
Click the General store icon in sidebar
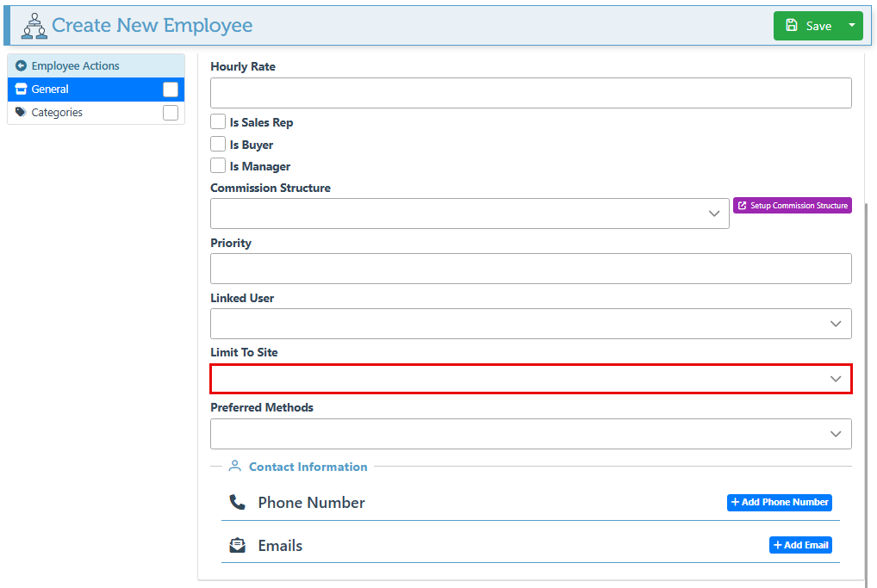point(21,90)
